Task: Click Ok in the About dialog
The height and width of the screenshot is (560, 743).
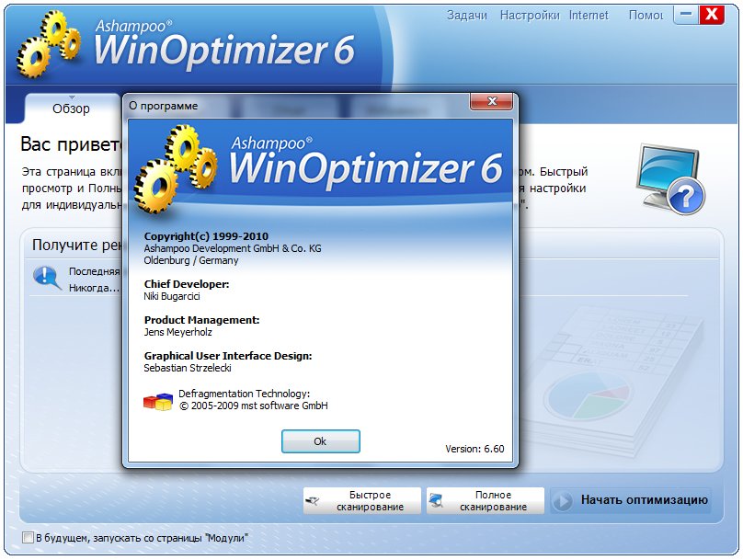Action: coord(320,441)
